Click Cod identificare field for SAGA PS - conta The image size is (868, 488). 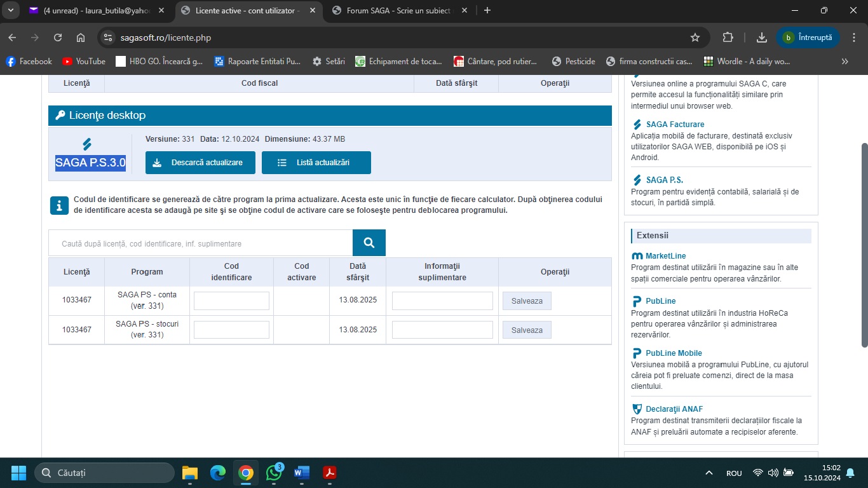pos(231,301)
